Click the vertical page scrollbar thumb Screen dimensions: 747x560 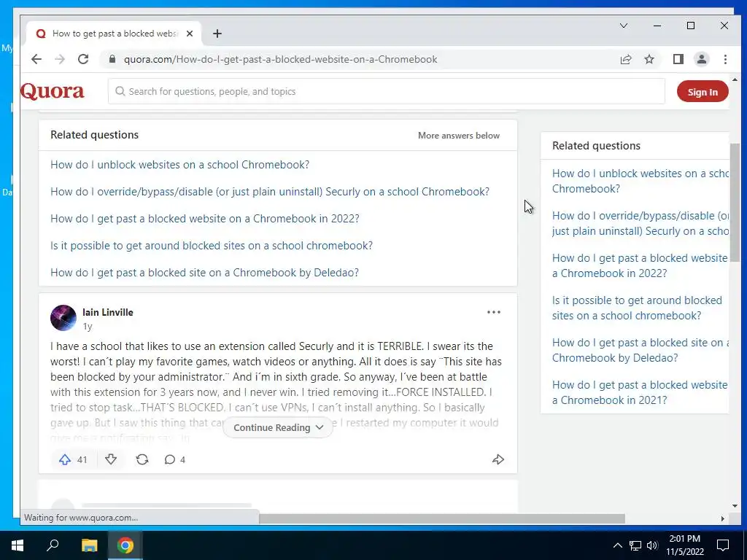click(x=735, y=202)
